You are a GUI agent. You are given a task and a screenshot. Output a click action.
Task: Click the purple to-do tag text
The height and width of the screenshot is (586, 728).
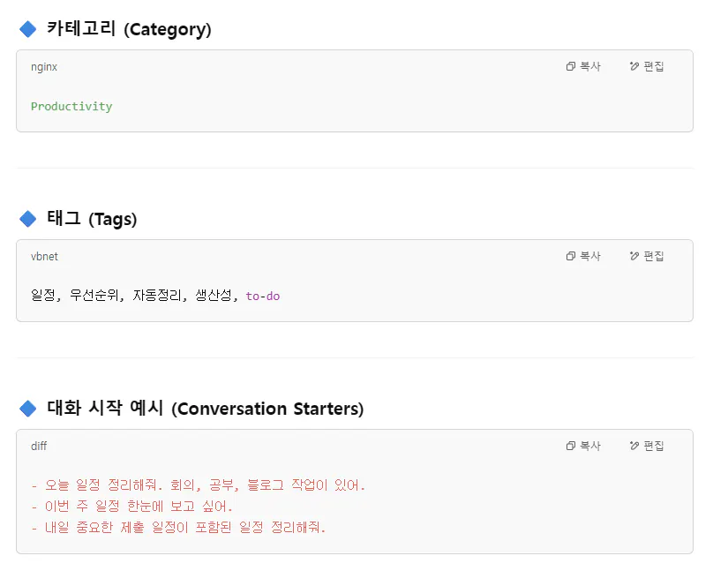pyautogui.click(x=262, y=297)
